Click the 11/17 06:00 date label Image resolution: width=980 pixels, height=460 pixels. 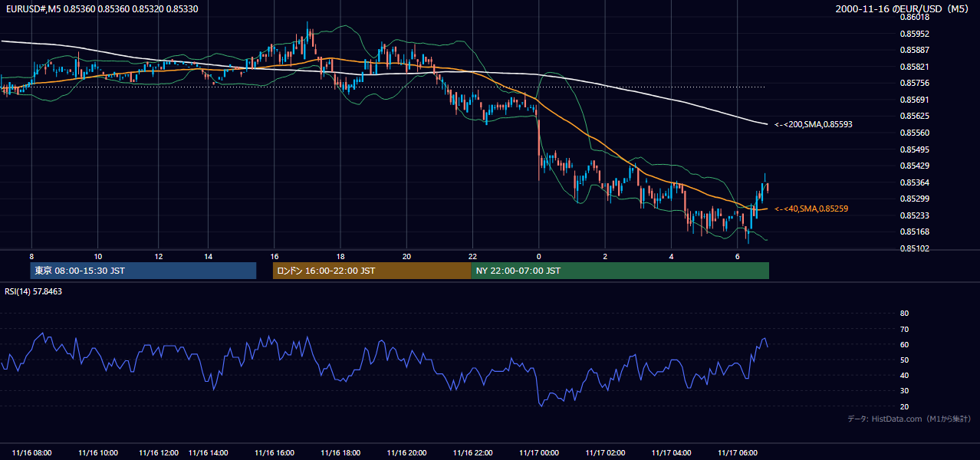(737, 452)
